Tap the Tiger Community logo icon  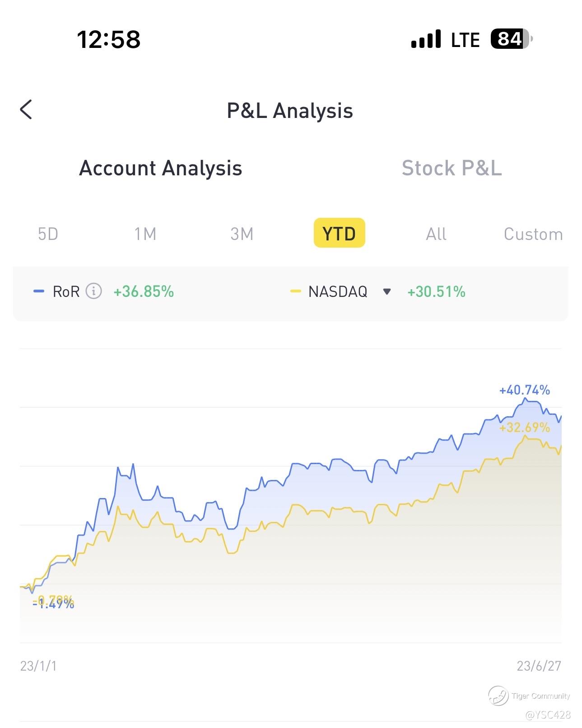[498, 695]
